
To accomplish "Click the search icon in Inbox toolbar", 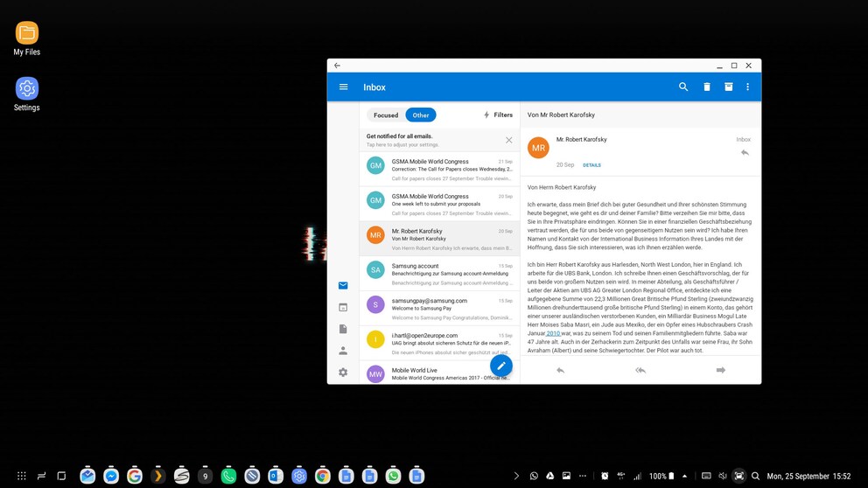I will (x=683, y=87).
